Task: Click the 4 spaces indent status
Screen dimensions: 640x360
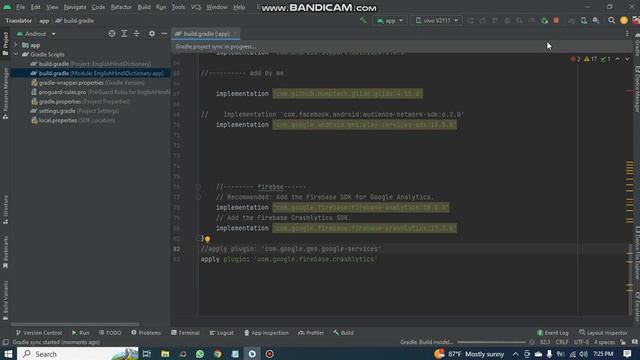Action: (x=604, y=342)
